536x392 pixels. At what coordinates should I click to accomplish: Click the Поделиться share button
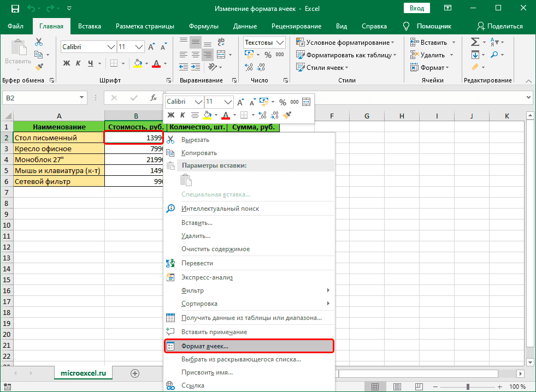[x=500, y=26]
